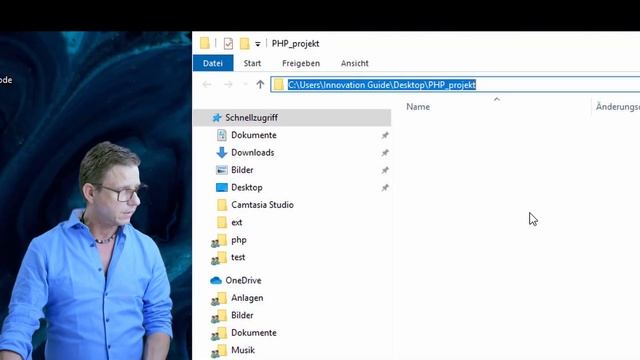Image resolution: width=640 pixels, height=360 pixels.
Task: Open the Datei ribbon tab
Action: [x=213, y=63]
